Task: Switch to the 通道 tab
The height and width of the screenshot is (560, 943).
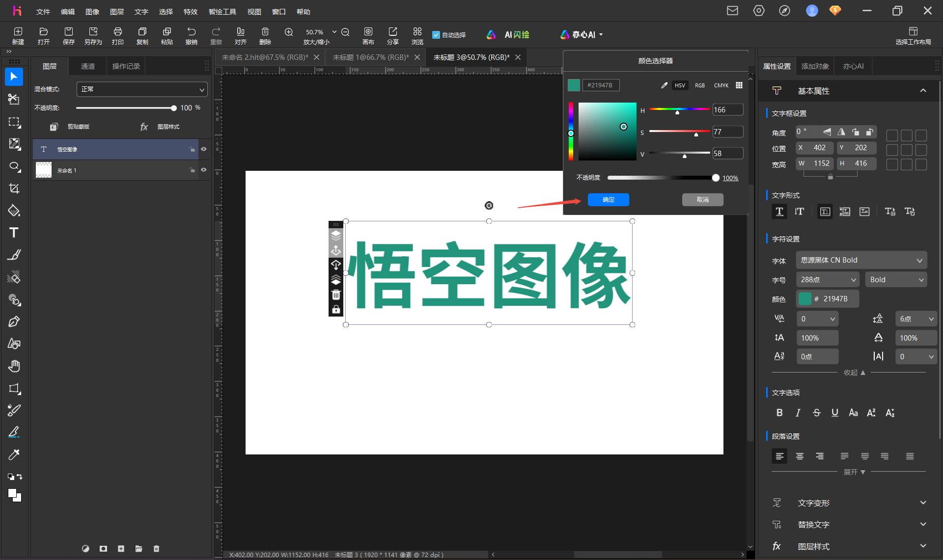Action: pyautogui.click(x=88, y=66)
